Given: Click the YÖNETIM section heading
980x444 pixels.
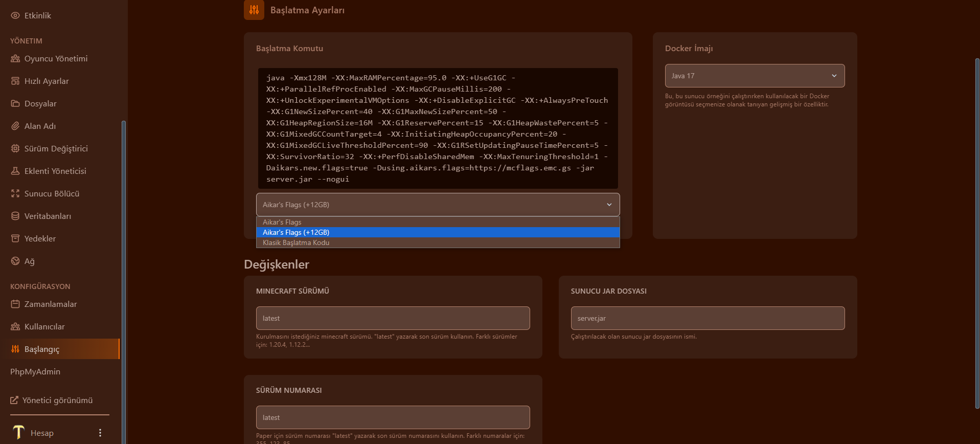Looking at the screenshot, I should (26, 41).
